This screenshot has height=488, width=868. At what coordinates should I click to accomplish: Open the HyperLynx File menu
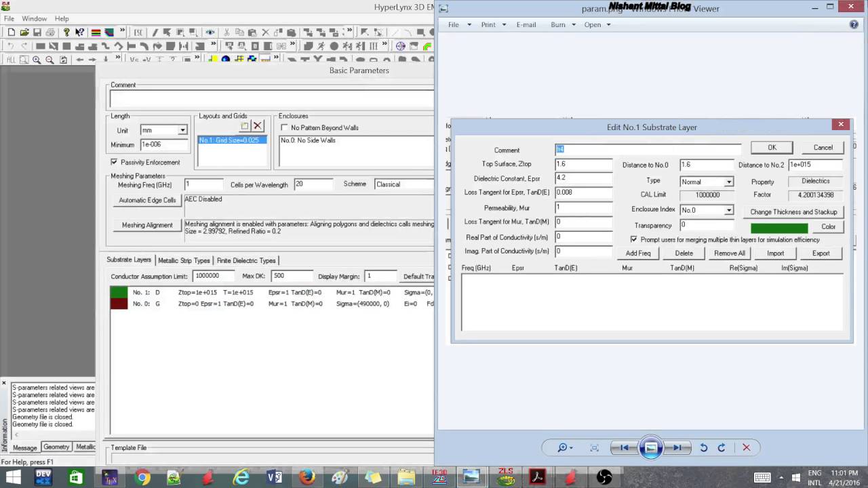tap(9, 18)
